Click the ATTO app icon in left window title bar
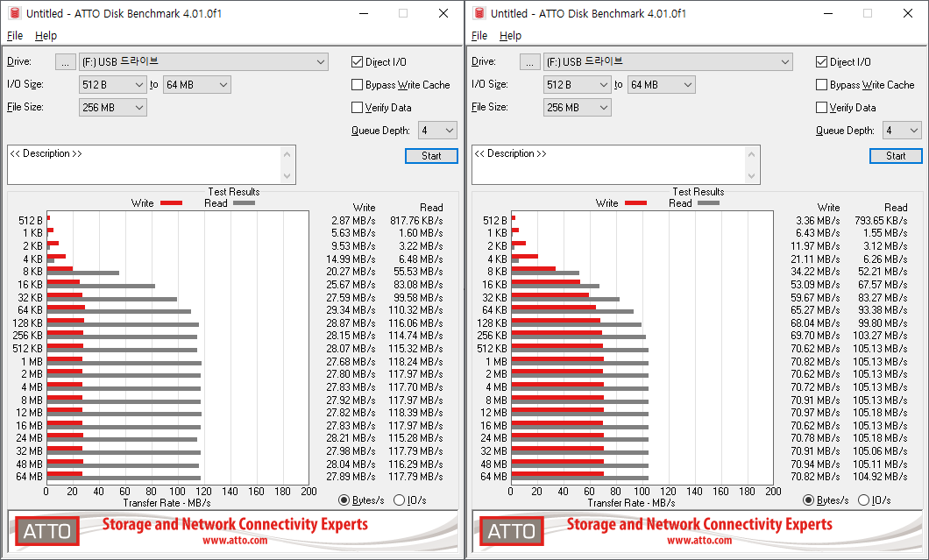Image resolution: width=929 pixels, height=560 pixels. point(15,13)
